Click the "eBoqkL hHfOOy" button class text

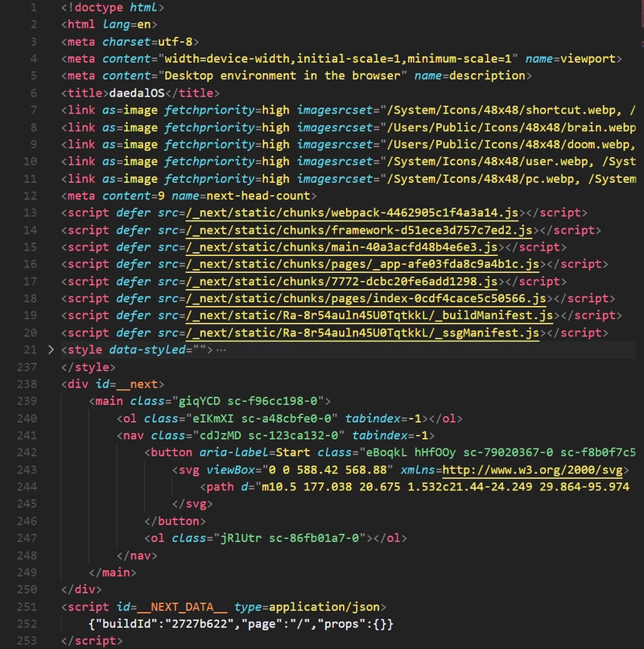pos(411,453)
